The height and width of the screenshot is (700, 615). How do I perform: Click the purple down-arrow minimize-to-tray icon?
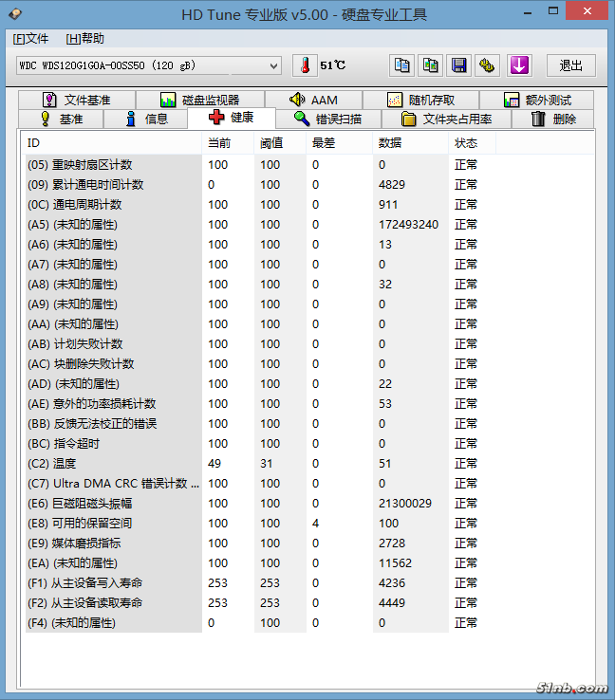click(x=518, y=65)
